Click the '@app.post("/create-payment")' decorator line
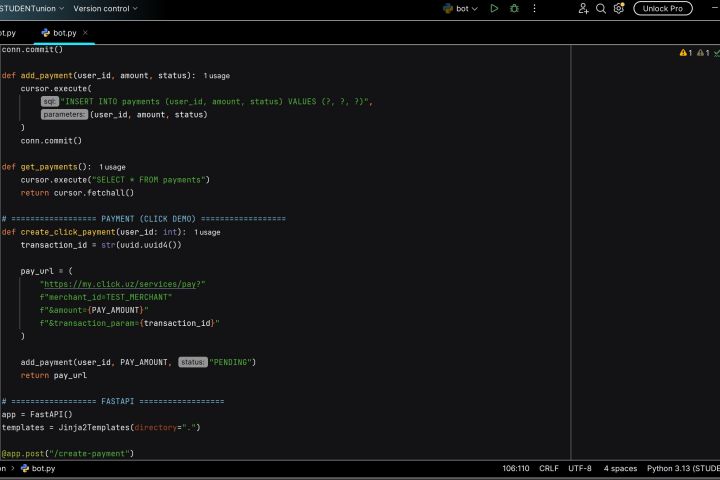The width and height of the screenshot is (720, 480). (68, 453)
